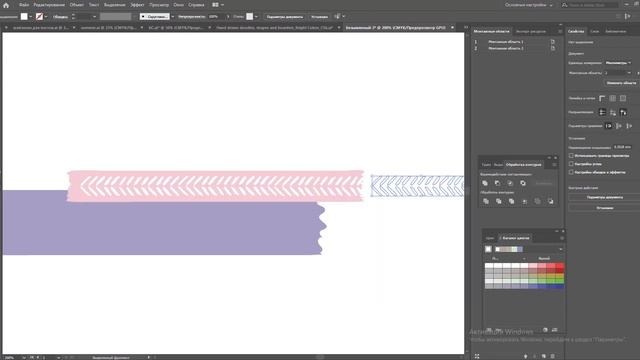This screenshot has width=640, height=360.
Task: Click Изменить области button
Action: [620, 83]
